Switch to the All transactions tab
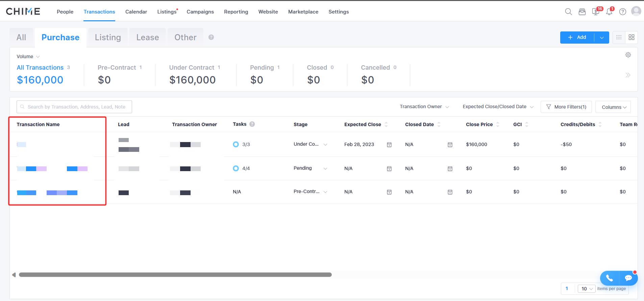The width and height of the screenshot is (644, 301). [21, 38]
